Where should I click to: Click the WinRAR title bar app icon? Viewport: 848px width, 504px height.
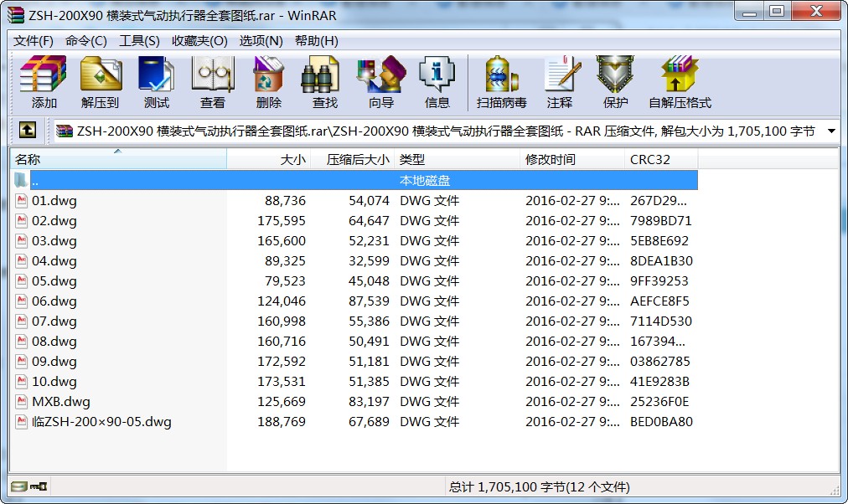tap(16, 14)
